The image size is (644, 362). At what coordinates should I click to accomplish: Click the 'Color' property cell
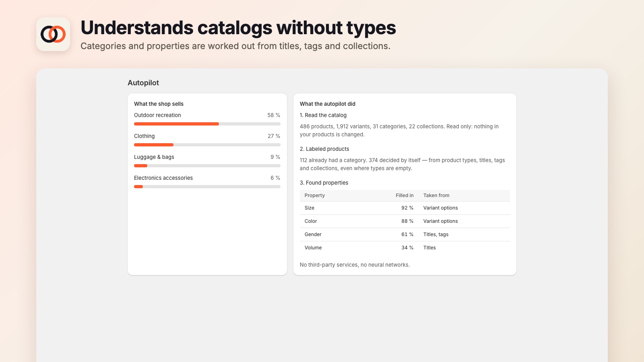click(x=311, y=221)
